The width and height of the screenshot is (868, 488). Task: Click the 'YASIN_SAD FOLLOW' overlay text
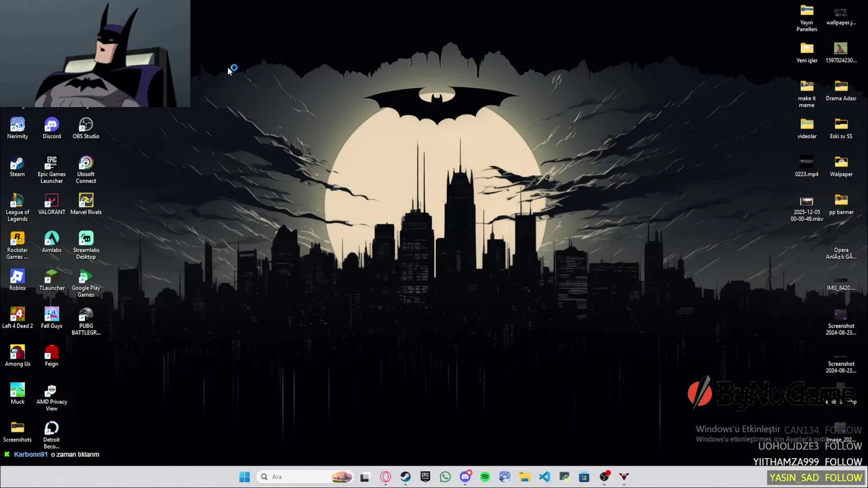pos(816,478)
